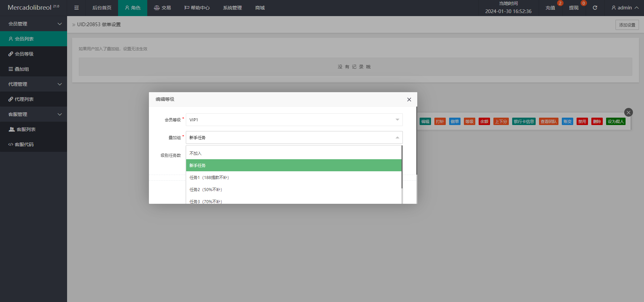The height and width of the screenshot is (302, 644).
Task: Click the 当地时间 clock display
Action: [508, 8]
